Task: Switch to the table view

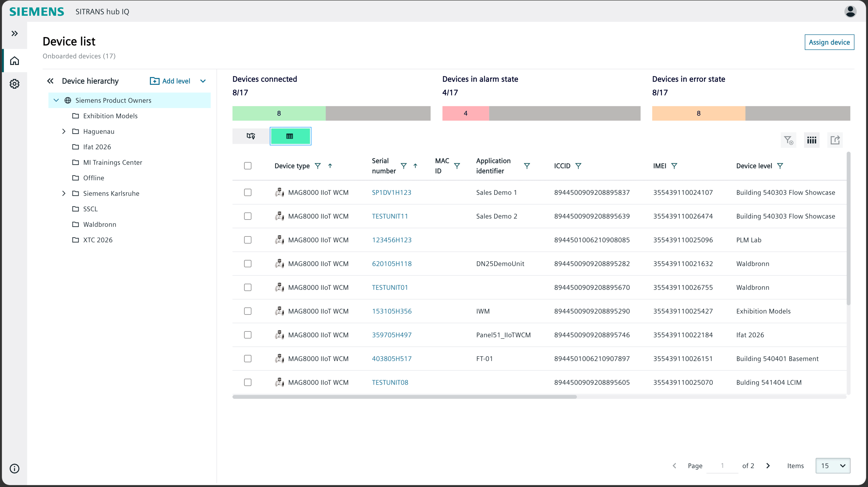Action: tap(290, 136)
